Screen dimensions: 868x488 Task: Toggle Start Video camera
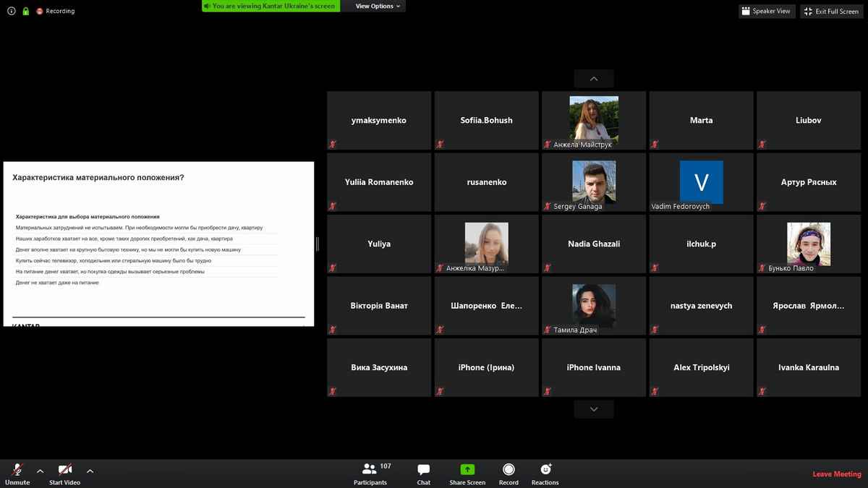64,470
